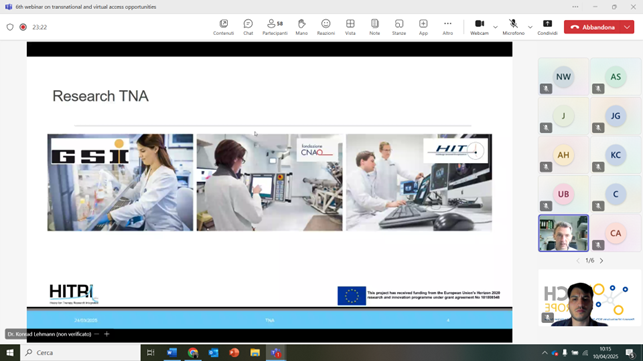Click the GSI lab photo on slide

120,182
